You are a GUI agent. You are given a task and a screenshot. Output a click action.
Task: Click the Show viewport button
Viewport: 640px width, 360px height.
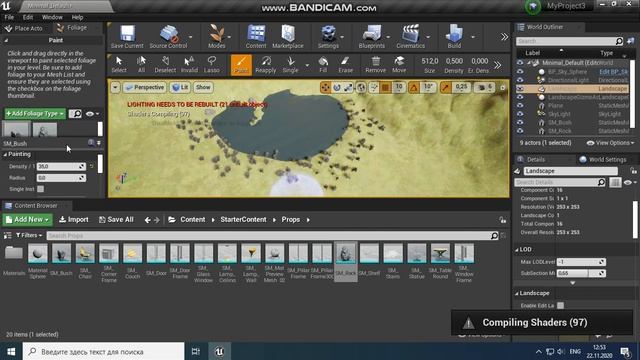(x=203, y=87)
